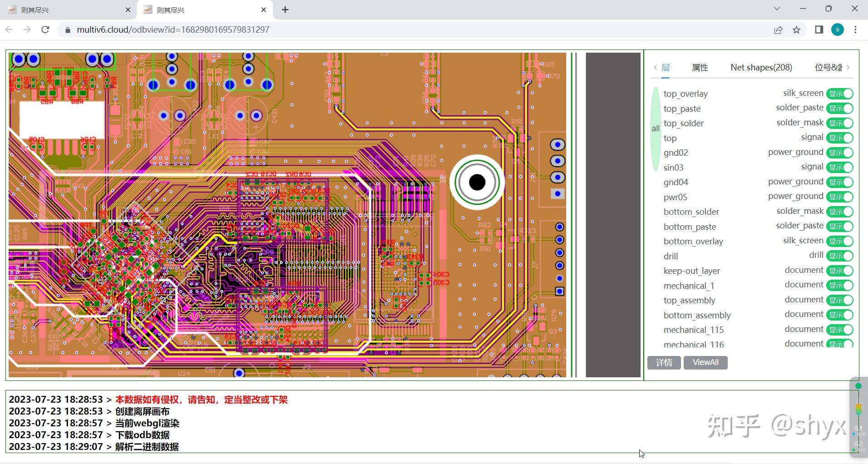Click the browser back arrow

coord(9,30)
